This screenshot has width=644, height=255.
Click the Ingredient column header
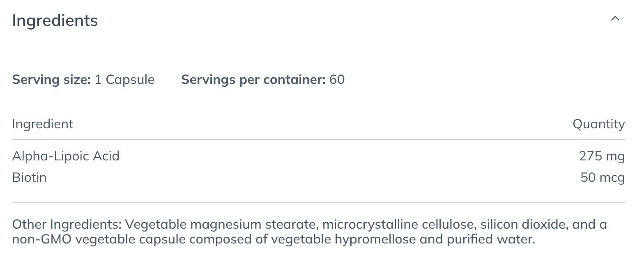point(43,124)
